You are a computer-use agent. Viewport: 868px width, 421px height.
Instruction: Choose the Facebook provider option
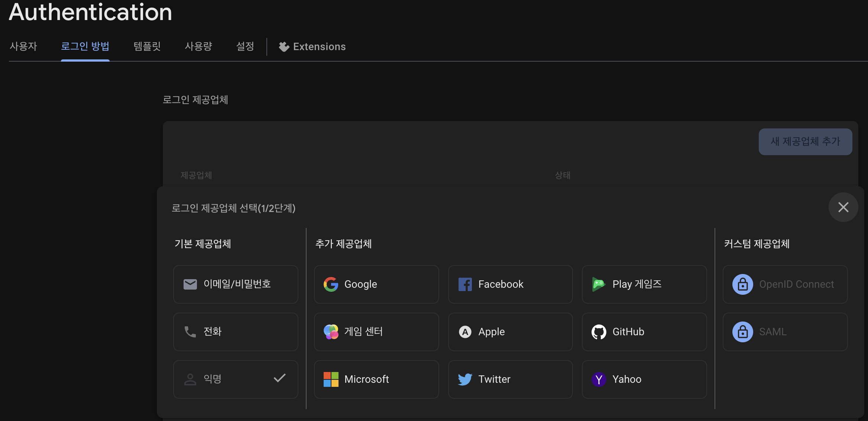510,284
